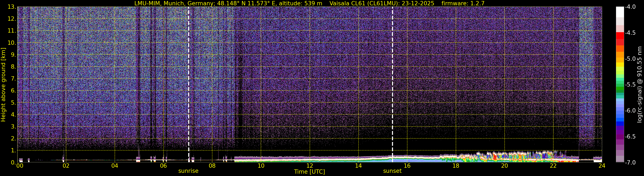Pick the yellow band on the colorbar
The height and width of the screenshot is (176, 644).
click(x=620, y=65)
